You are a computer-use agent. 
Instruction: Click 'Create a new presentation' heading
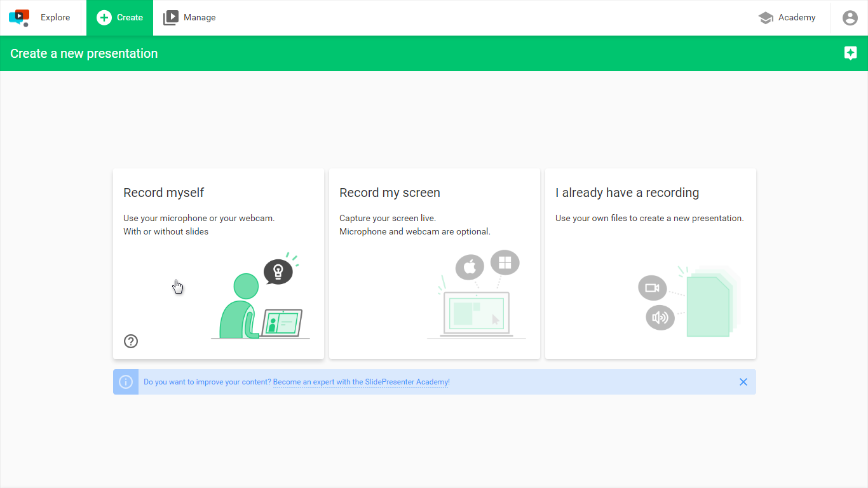click(x=84, y=53)
